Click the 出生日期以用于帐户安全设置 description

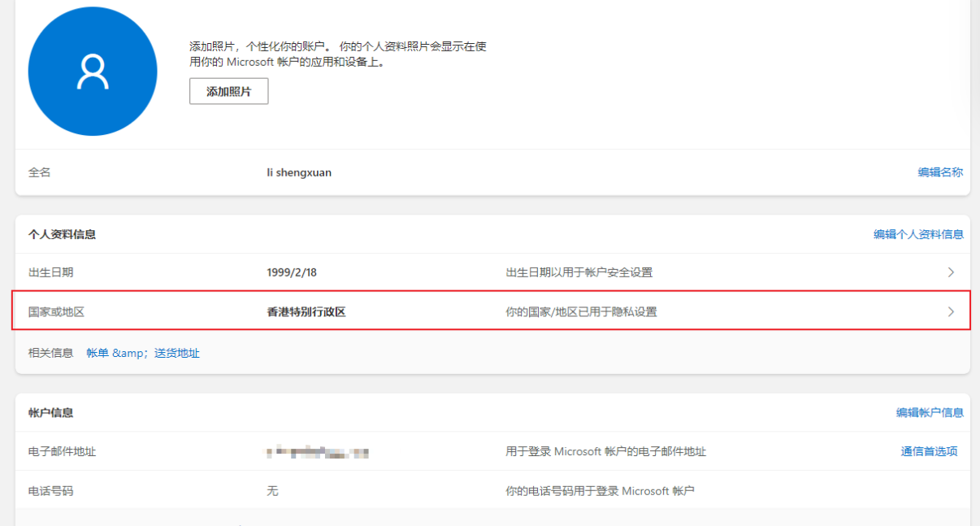pyautogui.click(x=579, y=272)
